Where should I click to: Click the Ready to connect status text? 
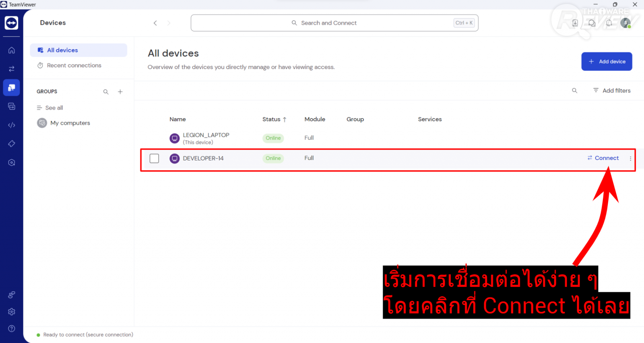88,335
